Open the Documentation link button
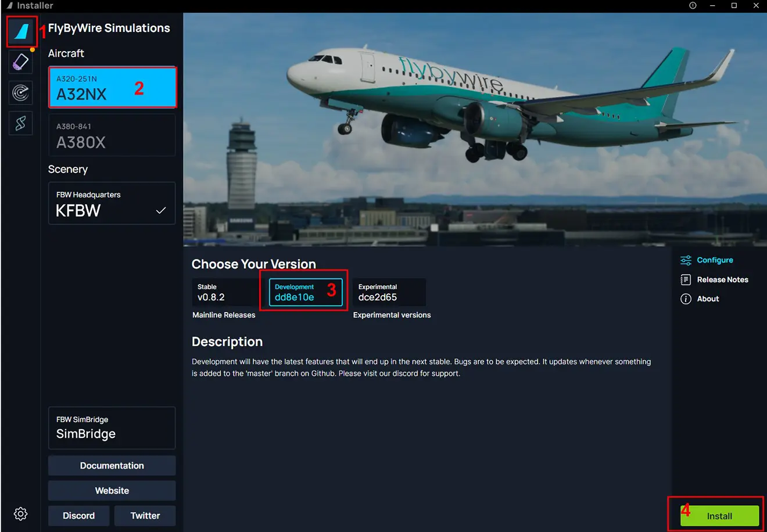 (112, 466)
